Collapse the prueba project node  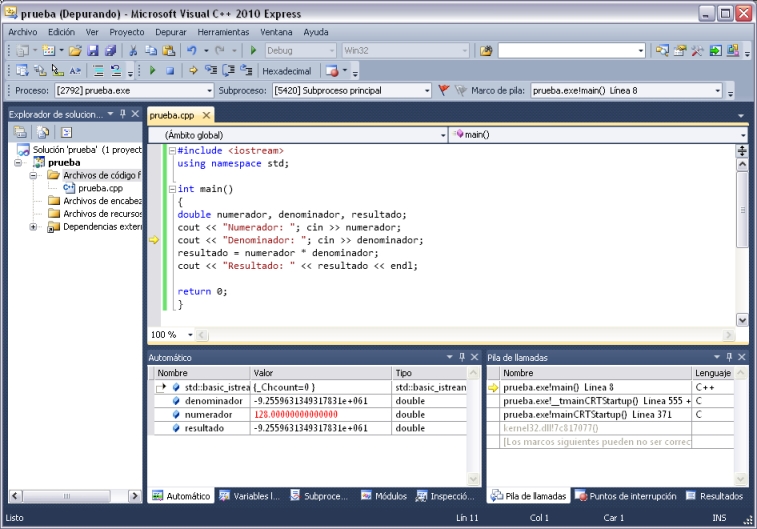pos(18,163)
